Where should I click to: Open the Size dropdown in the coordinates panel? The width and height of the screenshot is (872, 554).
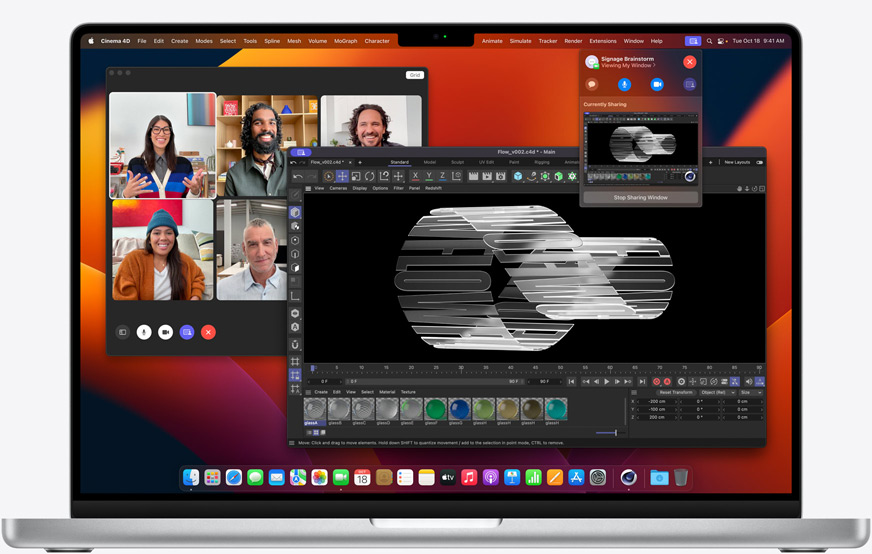(x=751, y=393)
